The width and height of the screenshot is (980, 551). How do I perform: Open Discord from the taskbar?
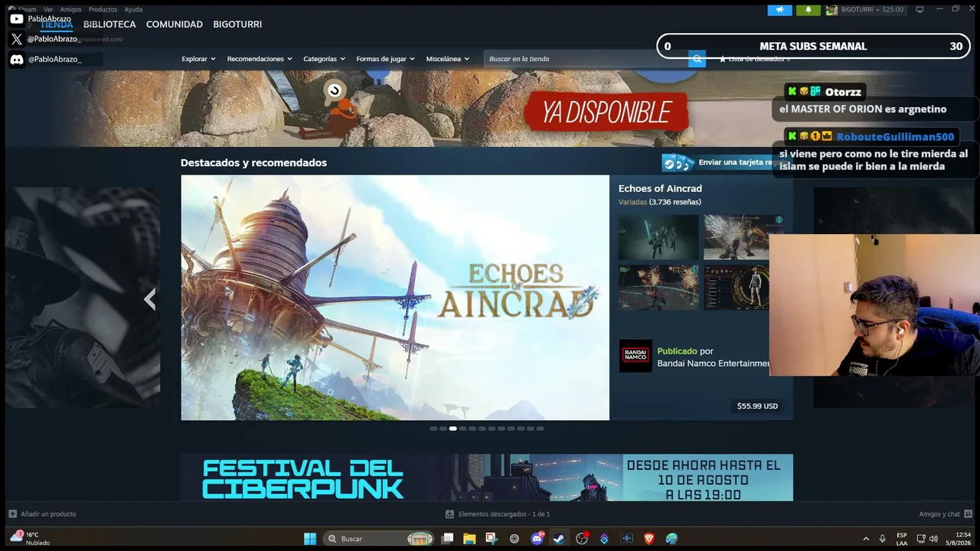tap(537, 539)
